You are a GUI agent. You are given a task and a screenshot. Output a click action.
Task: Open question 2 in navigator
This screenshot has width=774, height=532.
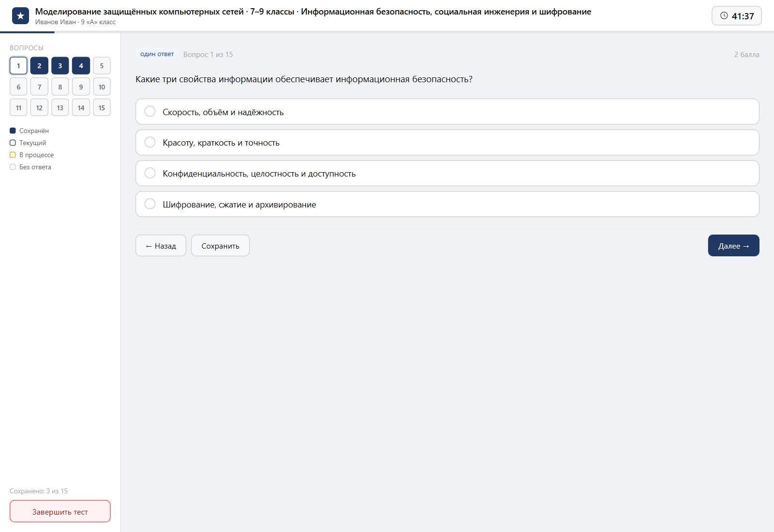[x=39, y=66]
